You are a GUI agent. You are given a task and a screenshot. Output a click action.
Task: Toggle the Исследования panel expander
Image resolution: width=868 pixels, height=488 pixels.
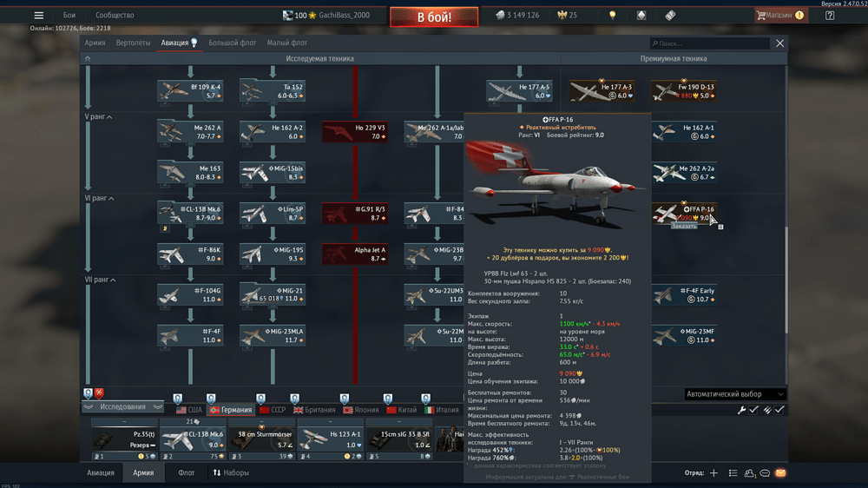pos(123,407)
